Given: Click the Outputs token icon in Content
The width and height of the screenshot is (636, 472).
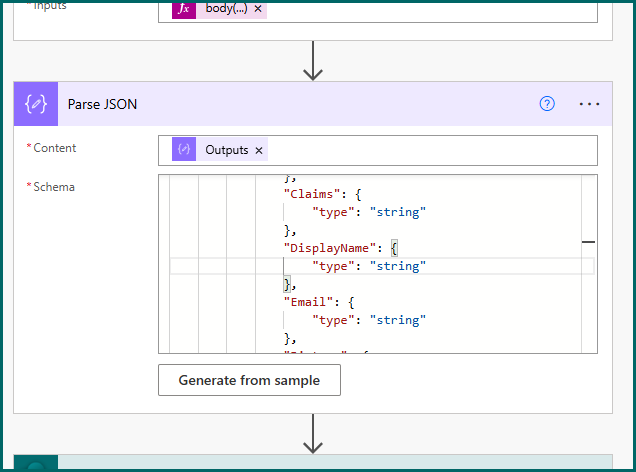Looking at the screenshot, I should pos(185,150).
